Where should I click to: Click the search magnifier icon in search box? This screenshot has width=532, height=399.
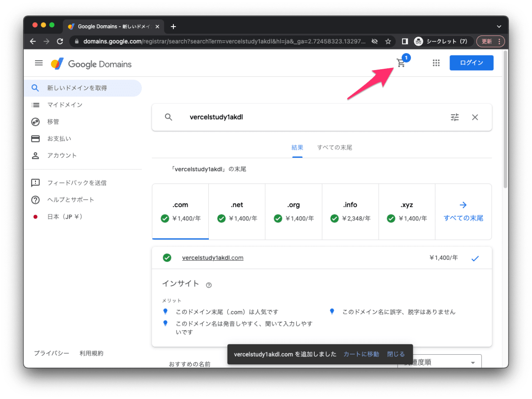tap(168, 117)
